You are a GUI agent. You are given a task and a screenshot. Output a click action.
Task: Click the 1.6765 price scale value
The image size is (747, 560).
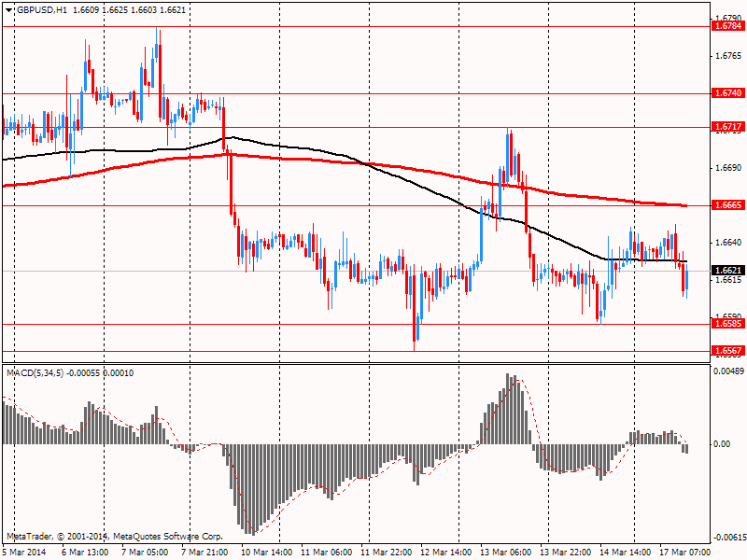[x=729, y=56]
